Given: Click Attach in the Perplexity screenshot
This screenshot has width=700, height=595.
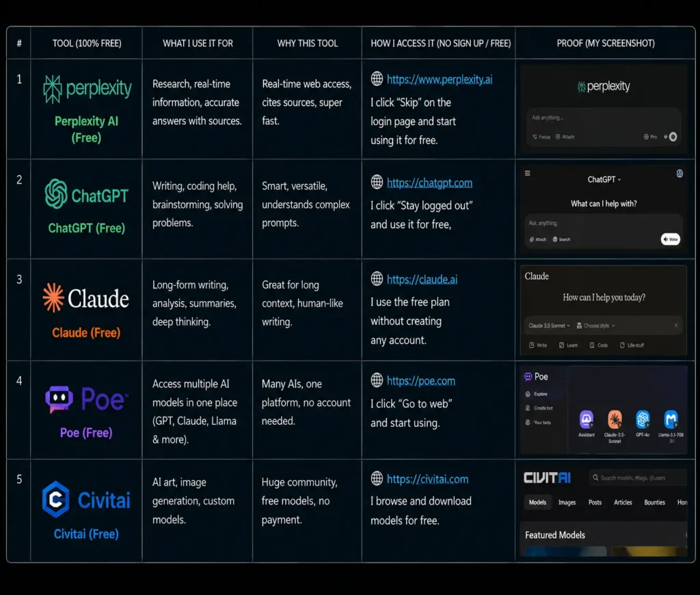Looking at the screenshot, I should click(565, 137).
